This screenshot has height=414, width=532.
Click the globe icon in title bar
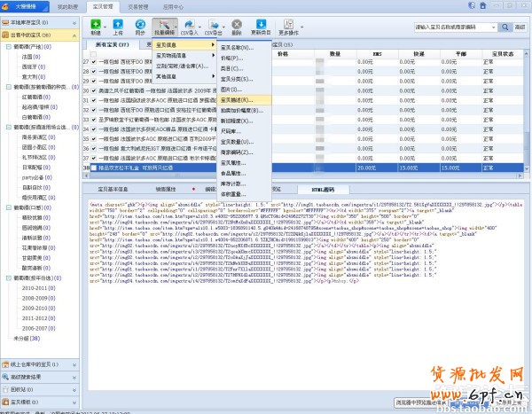(x=472, y=5)
